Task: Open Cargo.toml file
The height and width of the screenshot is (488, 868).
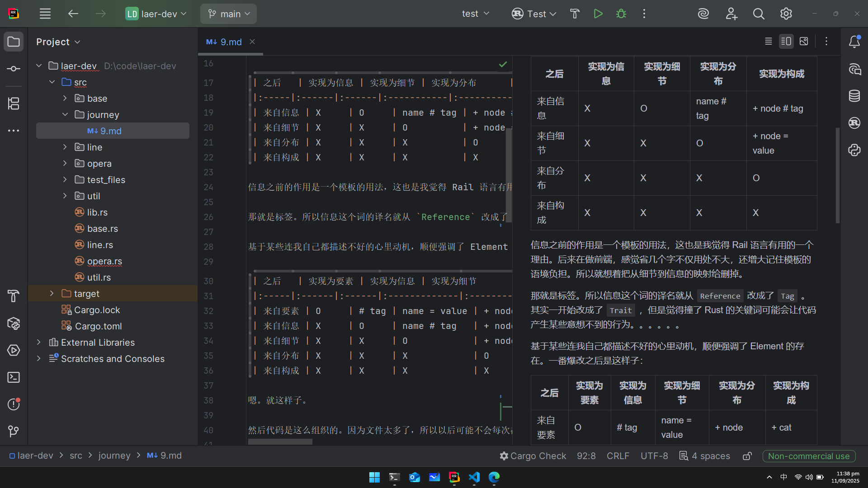Action: [98, 326]
